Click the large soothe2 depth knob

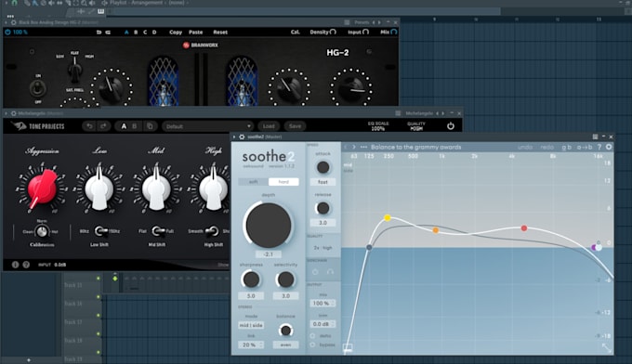tap(269, 225)
